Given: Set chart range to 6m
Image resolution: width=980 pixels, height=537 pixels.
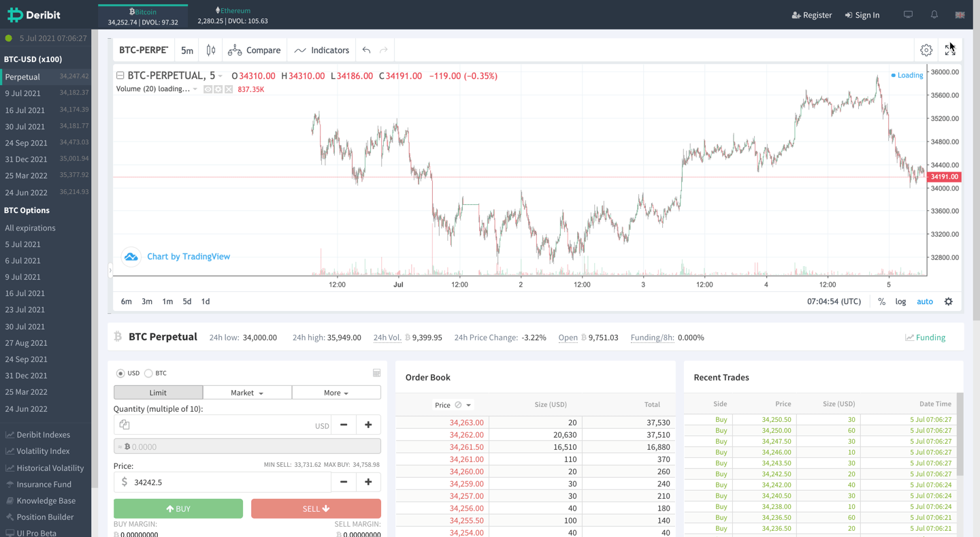Looking at the screenshot, I should pyautogui.click(x=127, y=302).
